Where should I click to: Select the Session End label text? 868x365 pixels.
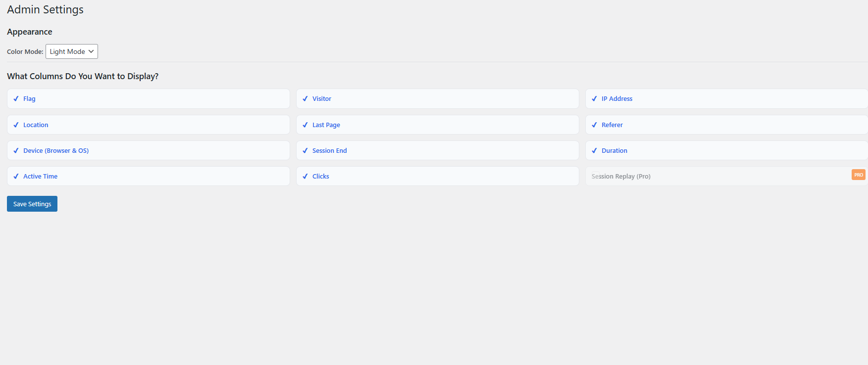[x=329, y=151]
